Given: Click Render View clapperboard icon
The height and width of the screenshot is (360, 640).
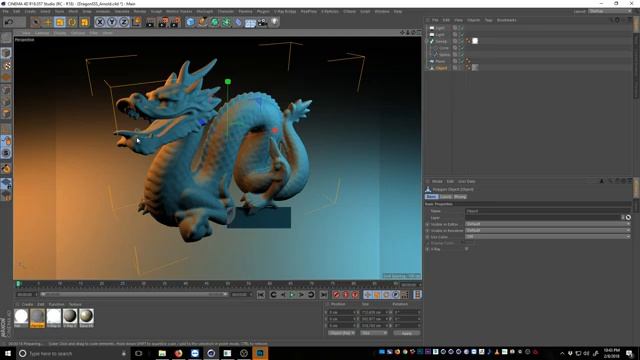Looking at the screenshot, I should click(x=150, y=22).
